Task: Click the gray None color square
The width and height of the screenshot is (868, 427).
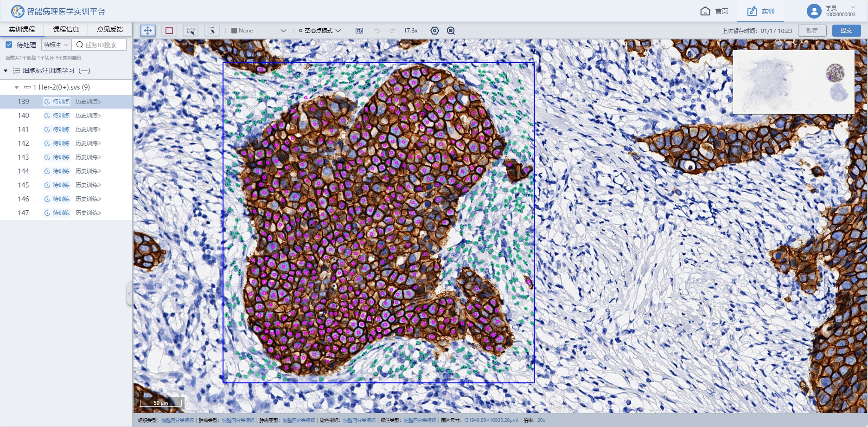Action: click(x=234, y=31)
